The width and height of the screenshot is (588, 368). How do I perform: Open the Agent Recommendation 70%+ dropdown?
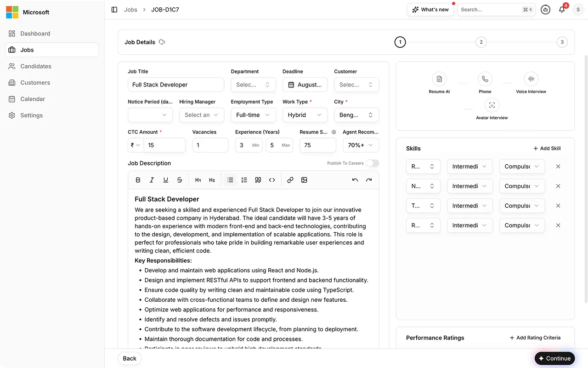pos(361,145)
